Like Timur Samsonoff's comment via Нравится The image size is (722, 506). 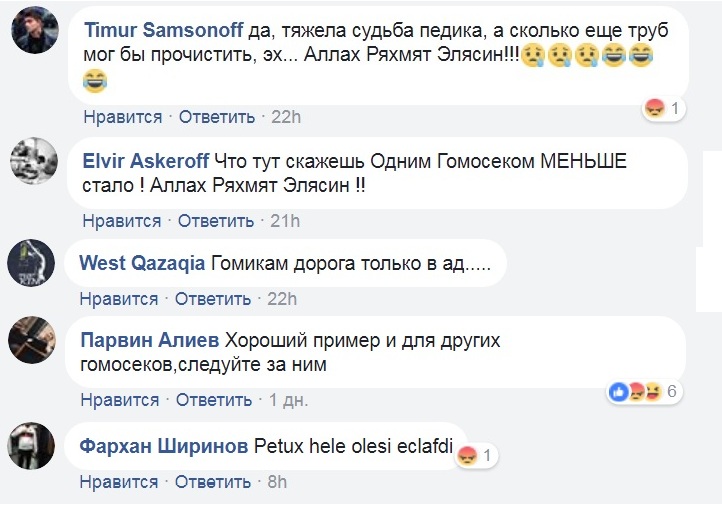coord(123,117)
